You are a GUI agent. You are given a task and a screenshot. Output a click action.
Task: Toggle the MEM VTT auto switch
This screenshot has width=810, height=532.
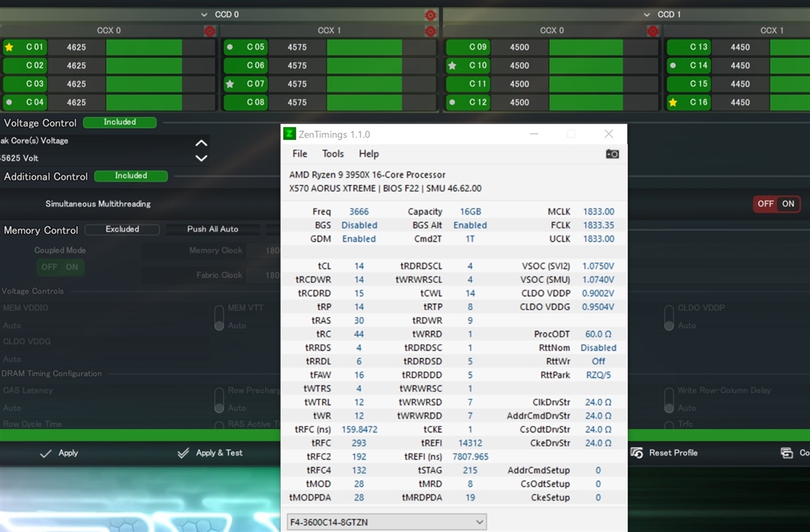pyautogui.click(x=219, y=317)
